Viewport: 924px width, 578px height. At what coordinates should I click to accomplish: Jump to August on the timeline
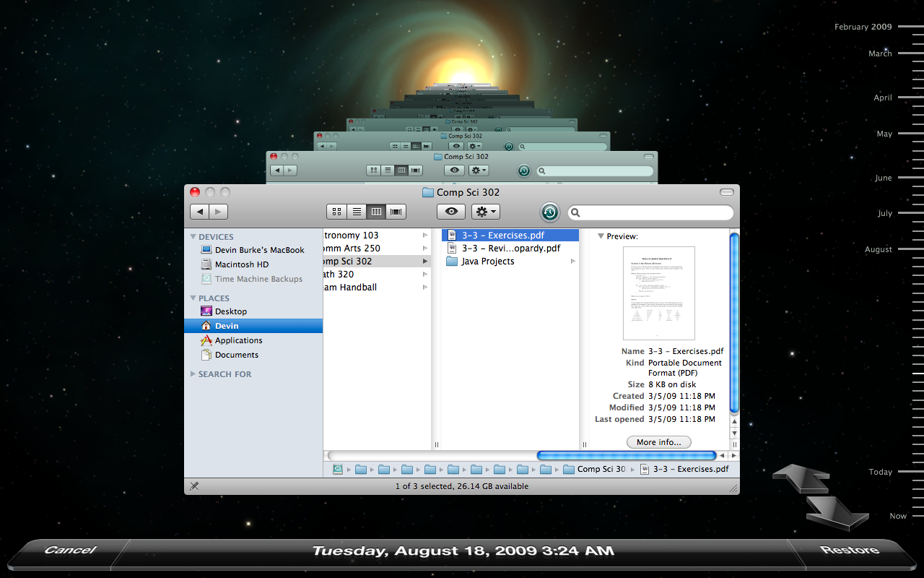pyautogui.click(x=879, y=249)
